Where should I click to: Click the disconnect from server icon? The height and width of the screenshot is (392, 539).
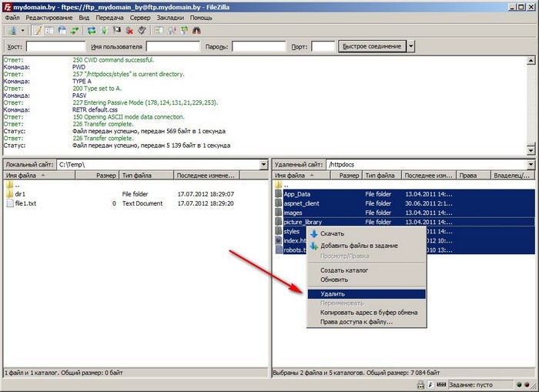pyautogui.click(x=129, y=30)
